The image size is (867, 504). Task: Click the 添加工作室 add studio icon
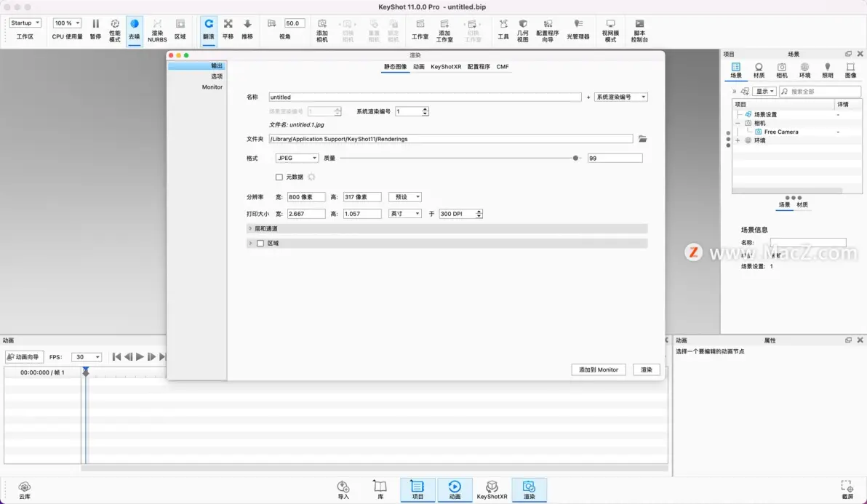click(x=444, y=30)
